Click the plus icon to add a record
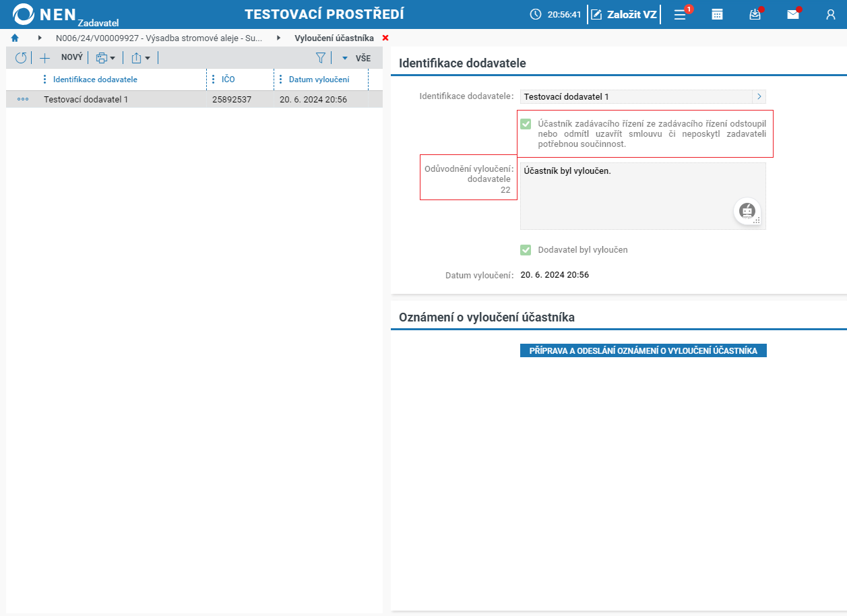Image resolution: width=847 pixels, height=616 pixels. tap(44, 58)
